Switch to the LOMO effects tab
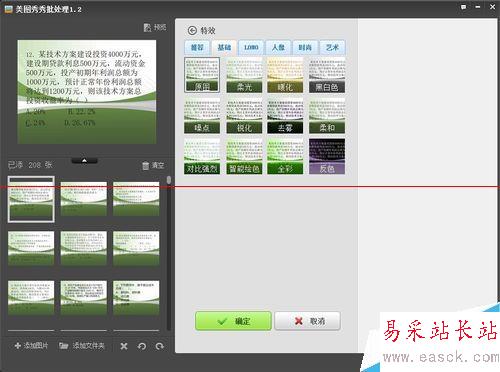 point(251,47)
